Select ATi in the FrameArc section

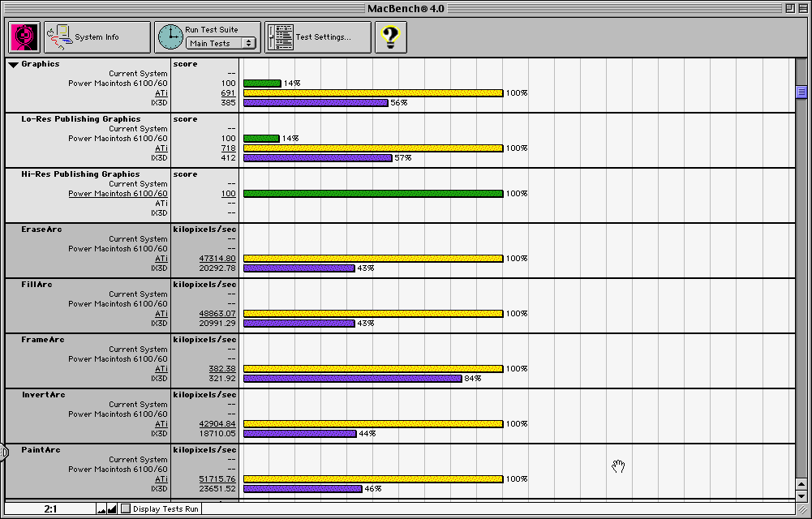pos(161,369)
